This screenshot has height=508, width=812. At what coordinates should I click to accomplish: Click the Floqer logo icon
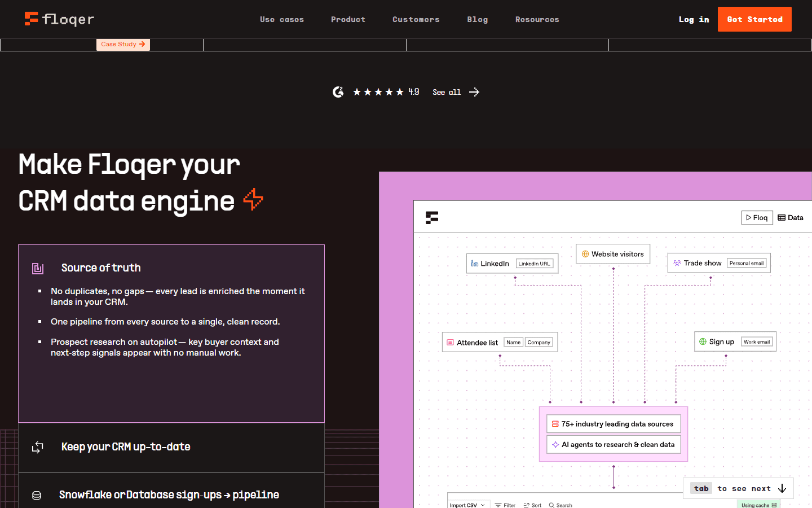pos(30,19)
